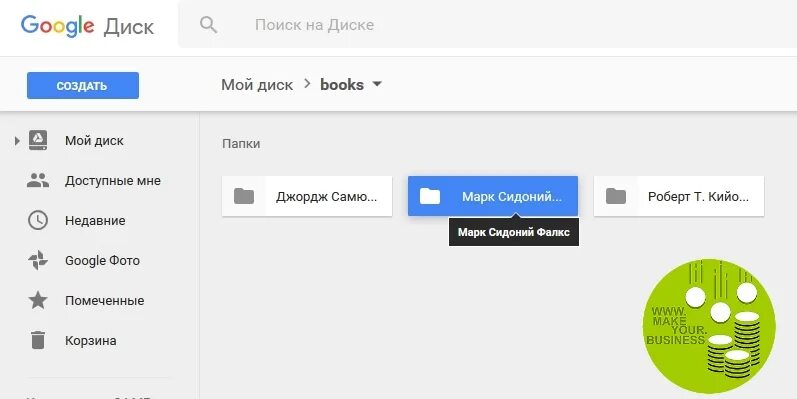797x399 pixels.
Task: Click the Google Фото pinwheel icon
Action: click(x=38, y=260)
